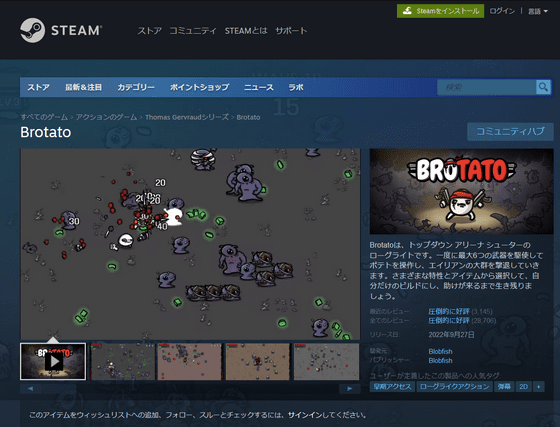The width and height of the screenshot is (560, 427).
Task: Click into the store search field
Action: 486,87
